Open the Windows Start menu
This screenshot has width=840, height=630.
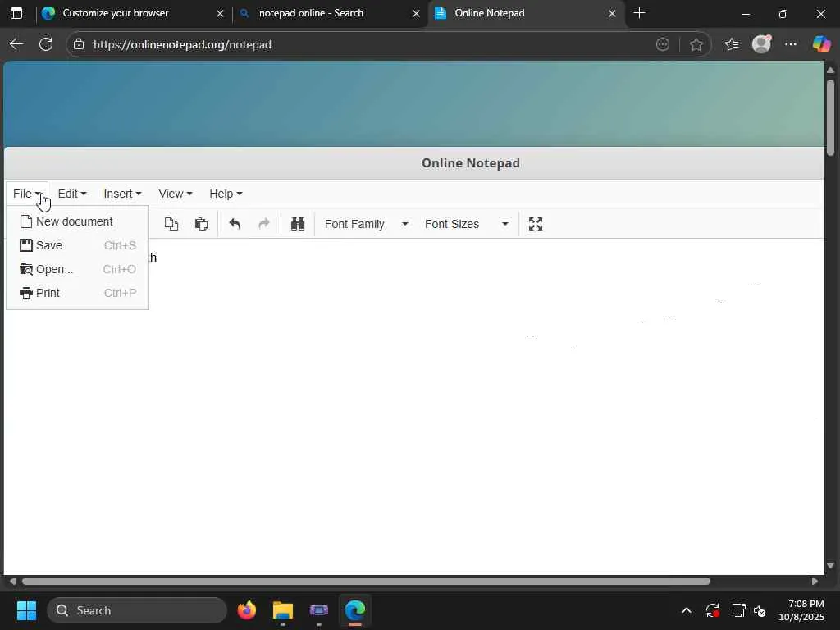26,610
